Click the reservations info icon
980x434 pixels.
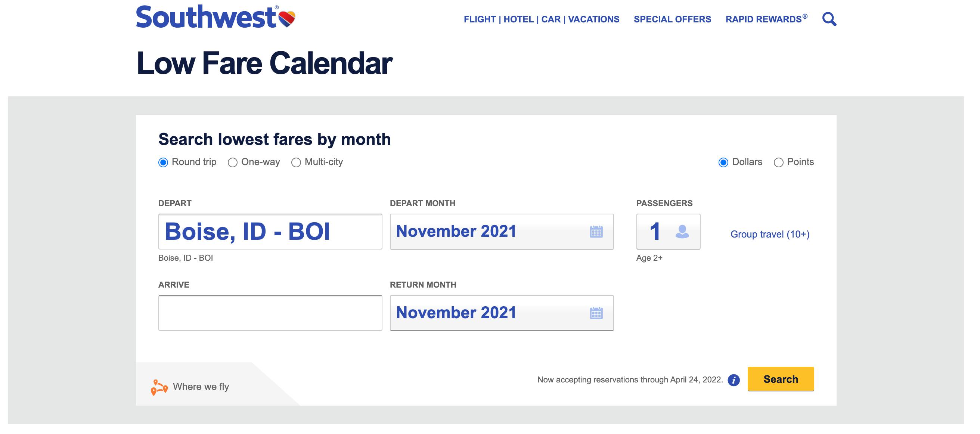734,380
